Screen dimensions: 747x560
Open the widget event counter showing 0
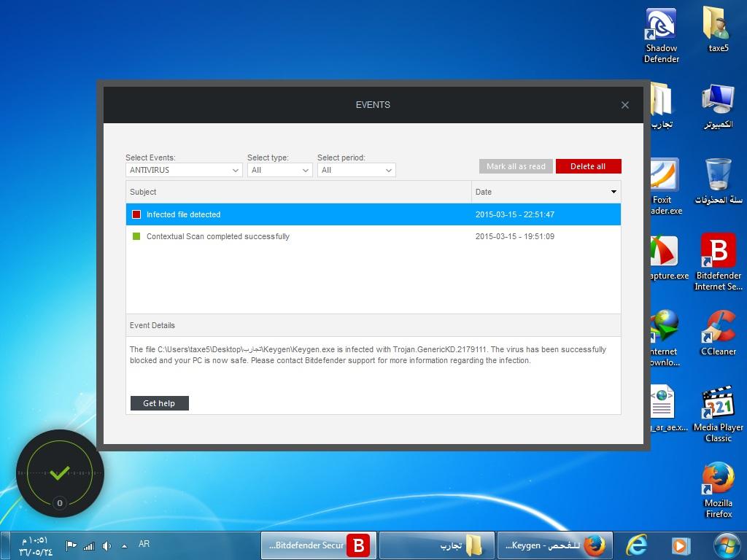60,503
